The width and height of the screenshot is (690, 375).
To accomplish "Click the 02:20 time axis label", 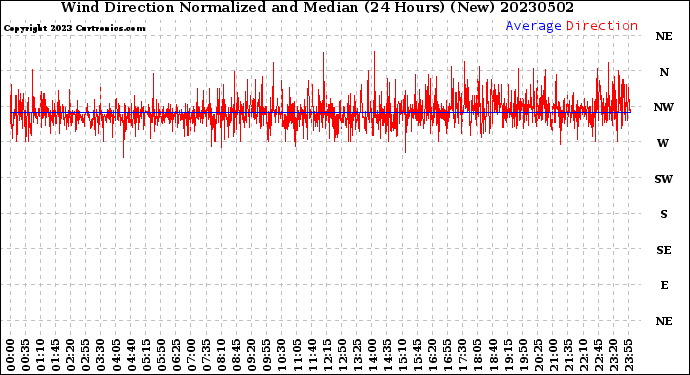I will 71,355.
